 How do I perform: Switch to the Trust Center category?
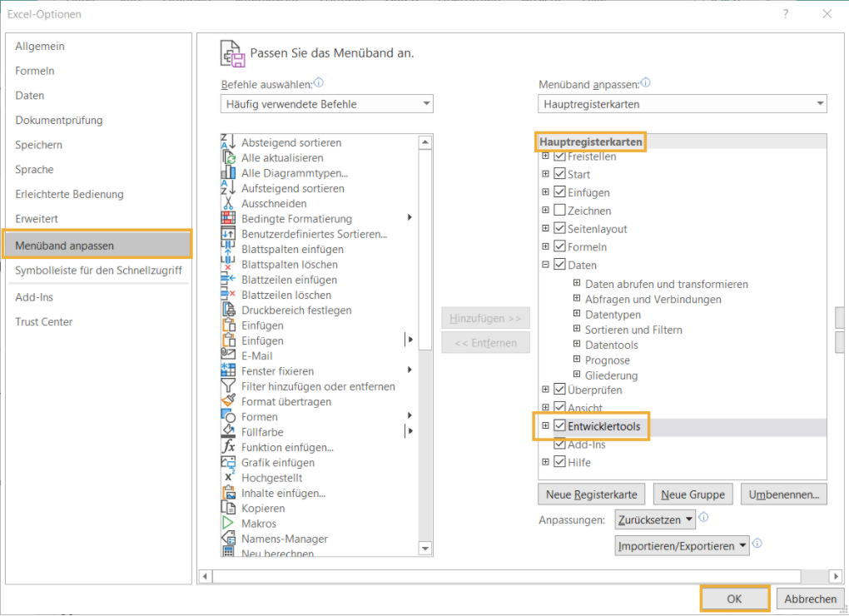43,322
